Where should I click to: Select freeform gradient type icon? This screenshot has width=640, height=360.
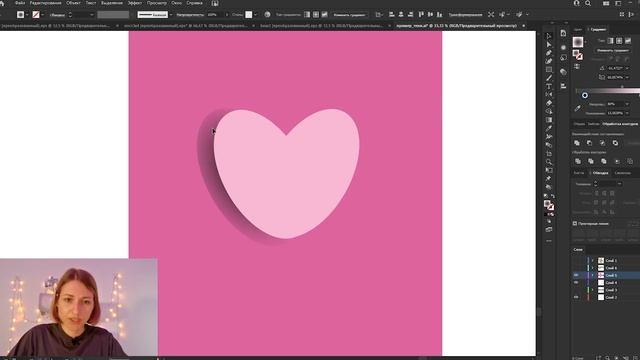(628, 41)
